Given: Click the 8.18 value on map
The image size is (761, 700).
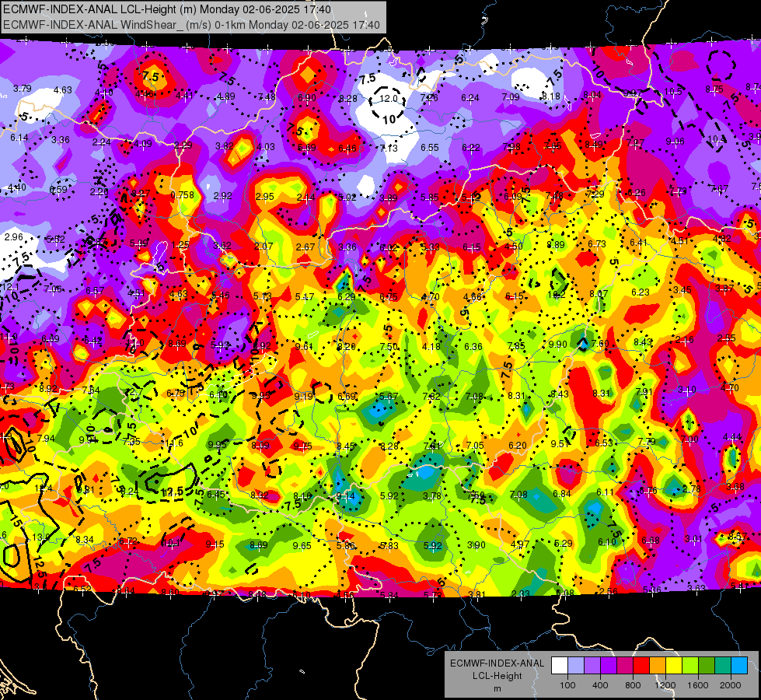Looking at the screenshot, I should [551, 96].
